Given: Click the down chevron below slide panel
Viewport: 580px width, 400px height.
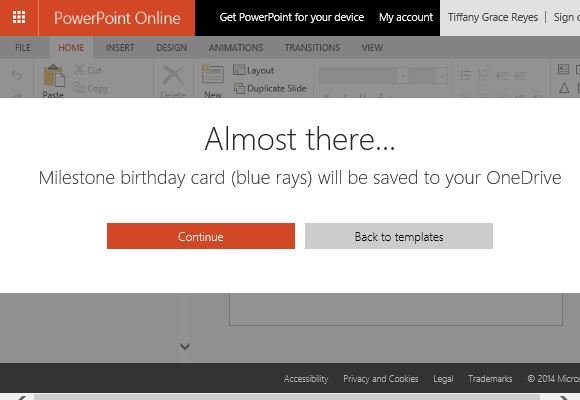Looking at the screenshot, I should point(185,347).
